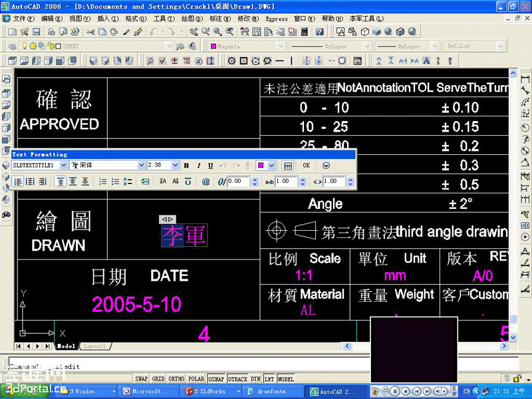The height and width of the screenshot is (399, 532).
Task: Apply bold formatting in Text Formatting toolbar
Action: click(186, 166)
